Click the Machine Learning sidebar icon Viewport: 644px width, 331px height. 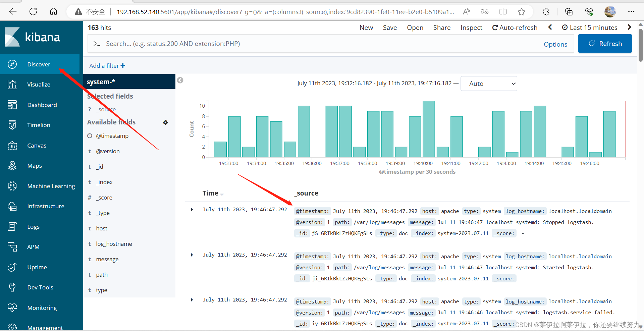[12, 186]
